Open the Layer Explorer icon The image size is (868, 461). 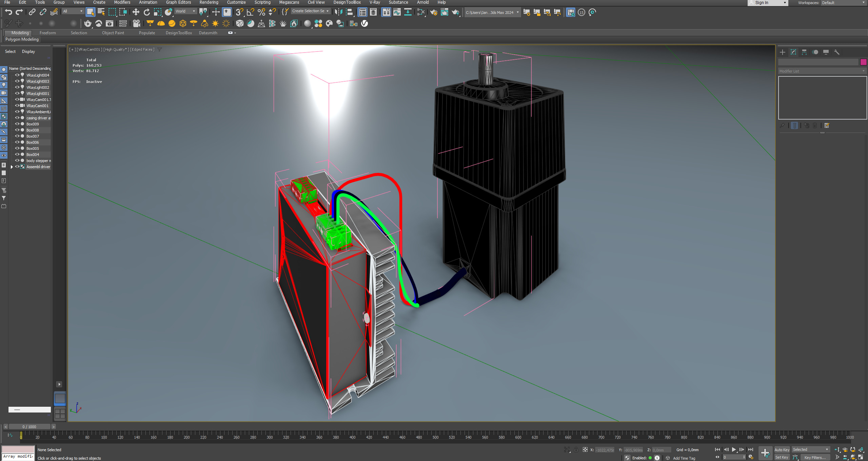pyautogui.click(x=373, y=12)
